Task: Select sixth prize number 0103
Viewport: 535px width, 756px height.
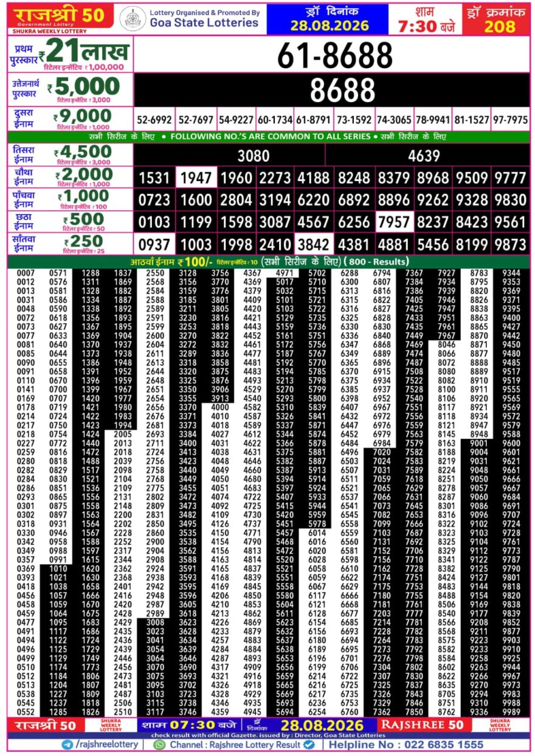Action: click(154, 222)
